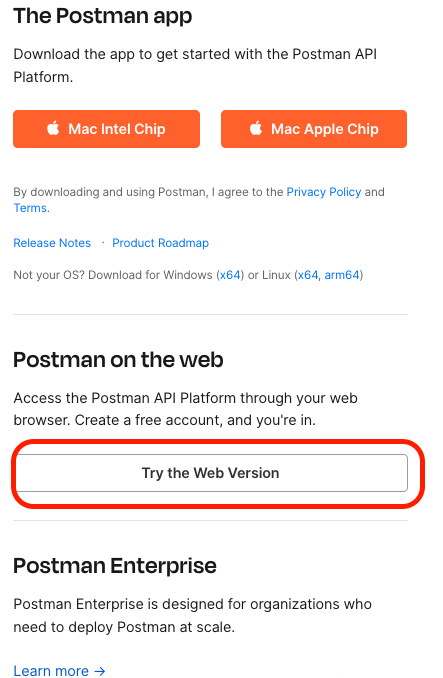Click the arrow icon beside Learn more

(x=100, y=671)
